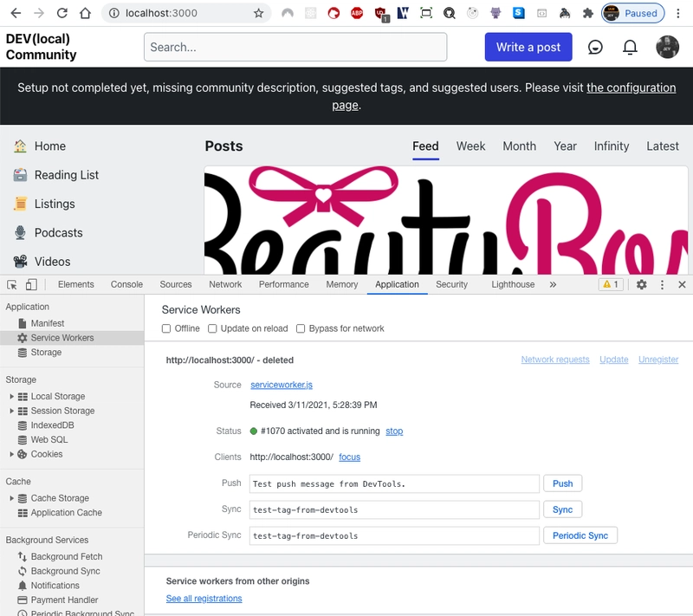Screen dimensions: 693x616
Task: Click the Periodic Sync button
Action: 580,536
